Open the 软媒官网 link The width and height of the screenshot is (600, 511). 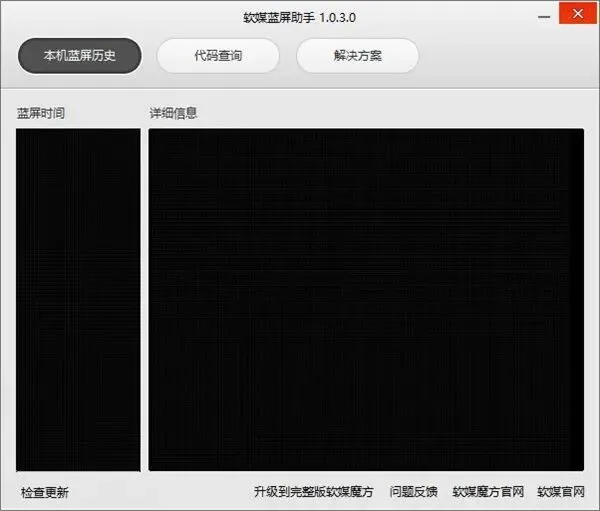[561, 492]
